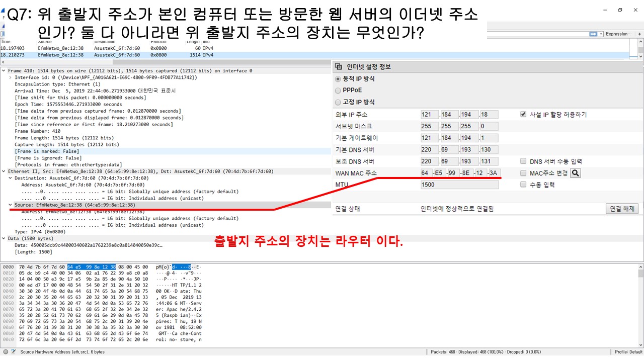This screenshot has height=362, width=644.
Task: Uncheck 사설 IP 할당 허용하기 checkbox
Action: (524, 114)
